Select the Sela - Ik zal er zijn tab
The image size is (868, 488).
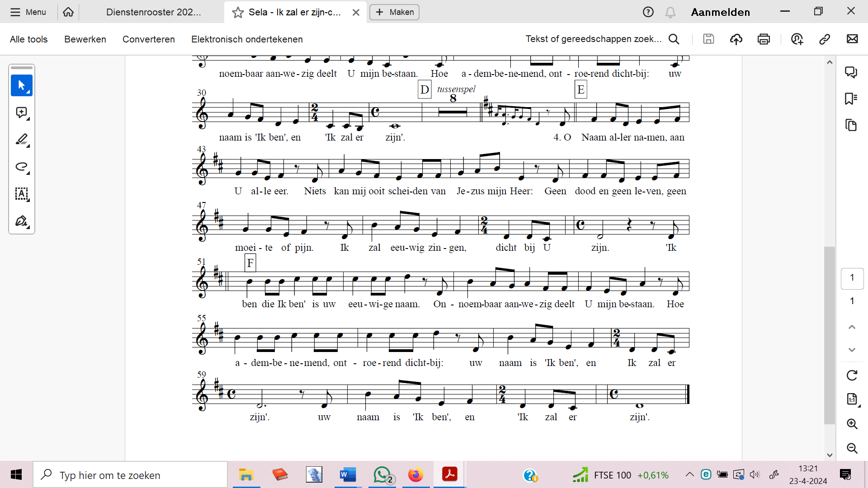[x=295, y=12]
